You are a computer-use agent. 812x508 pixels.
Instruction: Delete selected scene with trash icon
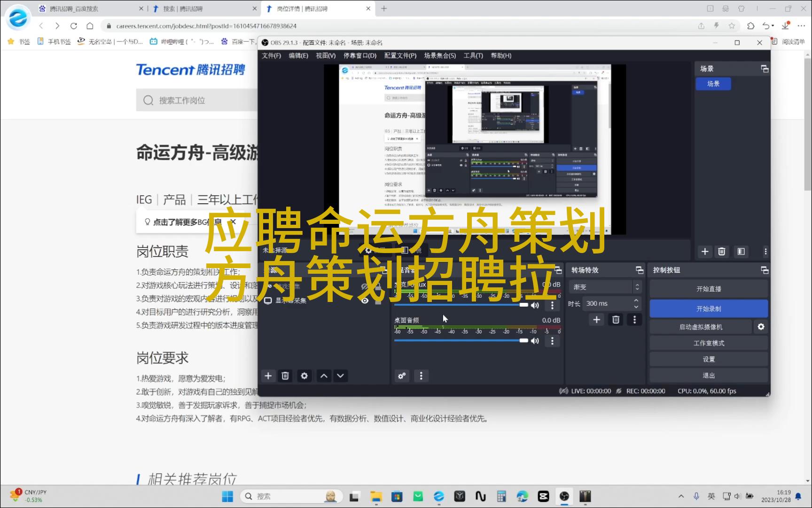click(722, 252)
